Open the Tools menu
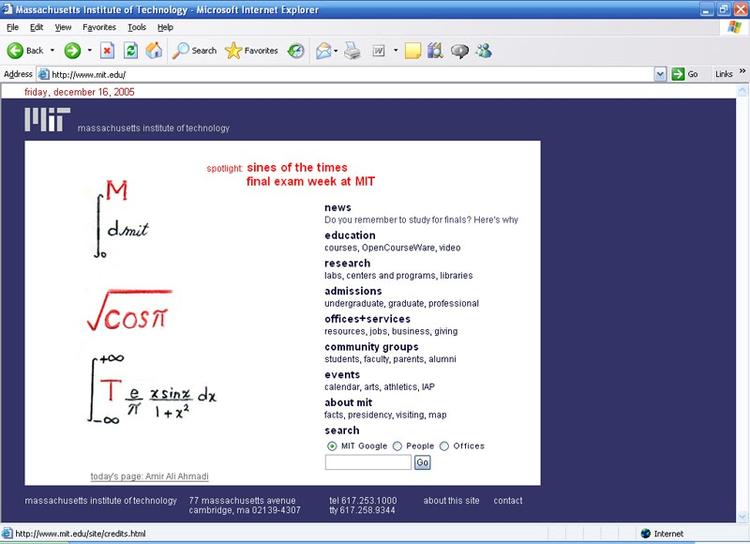This screenshot has height=544, width=750. (137, 27)
